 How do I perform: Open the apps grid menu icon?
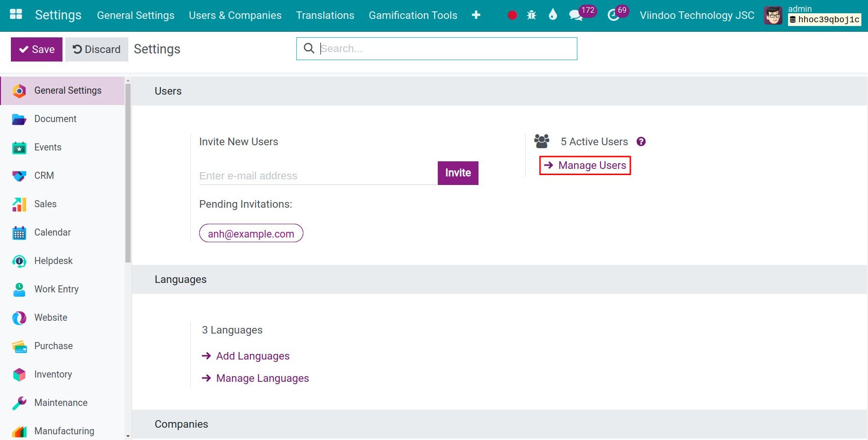pos(16,15)
